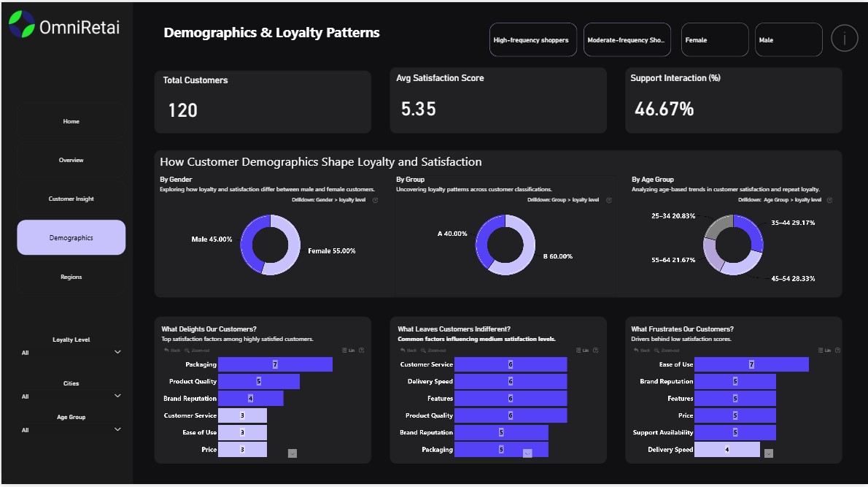Click Delivery Speed bar in What Frustrates
Viewport: 868px width, 487px height.
[x=726, y=449]
